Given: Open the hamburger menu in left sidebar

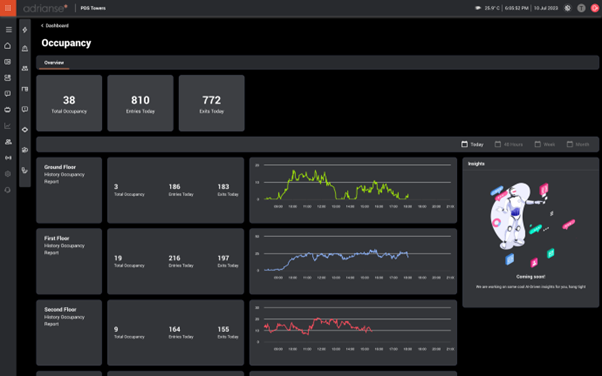Looking at the screenshot, I should point(8,30).
